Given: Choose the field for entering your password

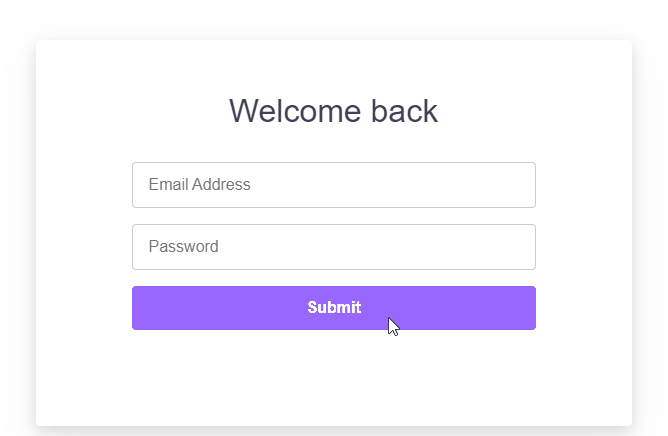Looking at the screenshot, I should pyautogui.click(x=333, y=247).
